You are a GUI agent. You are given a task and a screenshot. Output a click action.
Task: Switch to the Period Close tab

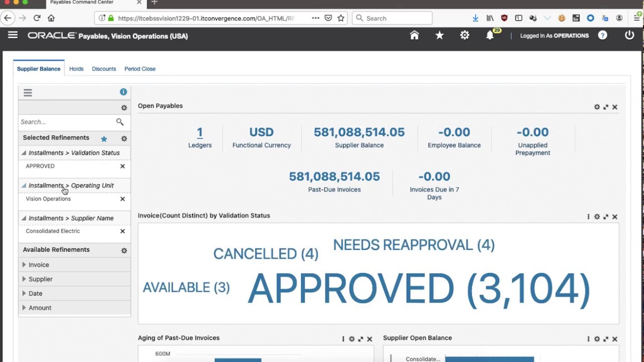point(140,69)
